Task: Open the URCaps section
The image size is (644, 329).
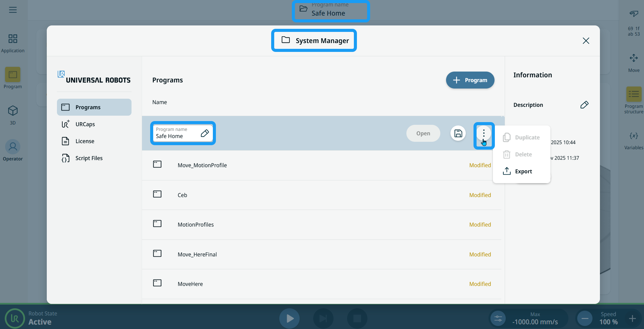Action: pyautogui.click(x=85, y=124)
